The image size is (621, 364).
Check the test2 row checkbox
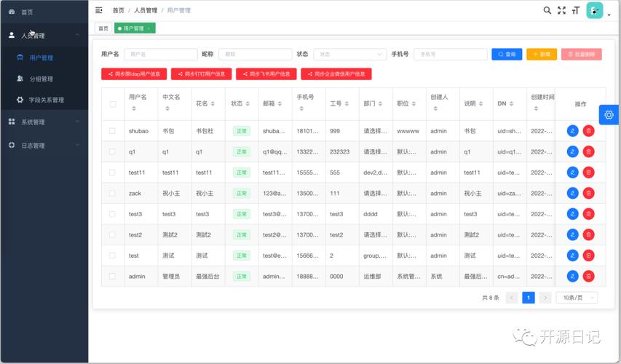tap(112, 235)
